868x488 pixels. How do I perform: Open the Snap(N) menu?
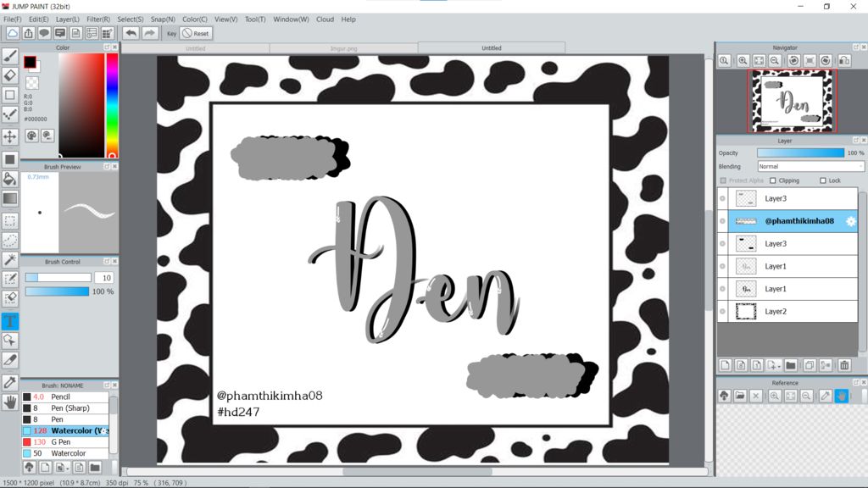coord(163,19)
